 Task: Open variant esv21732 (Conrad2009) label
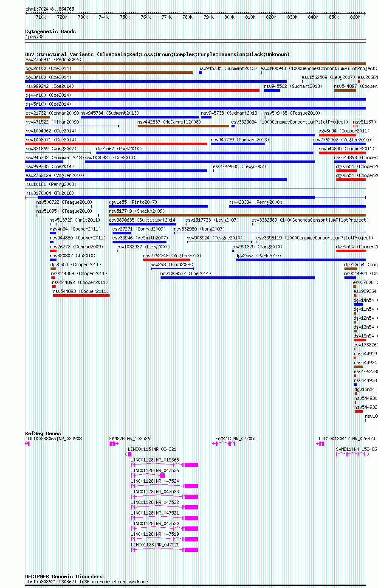52,113
